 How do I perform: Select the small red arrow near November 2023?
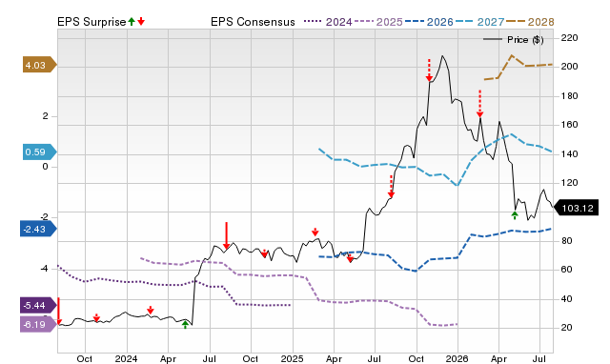point(96,317)
